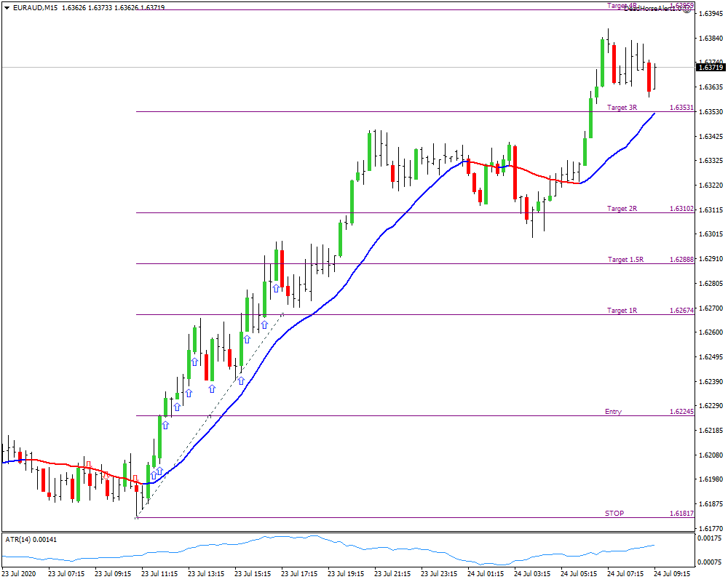Click the 23 Jul 2020 date label
728x582 pixels.
[x=19, y=574]
